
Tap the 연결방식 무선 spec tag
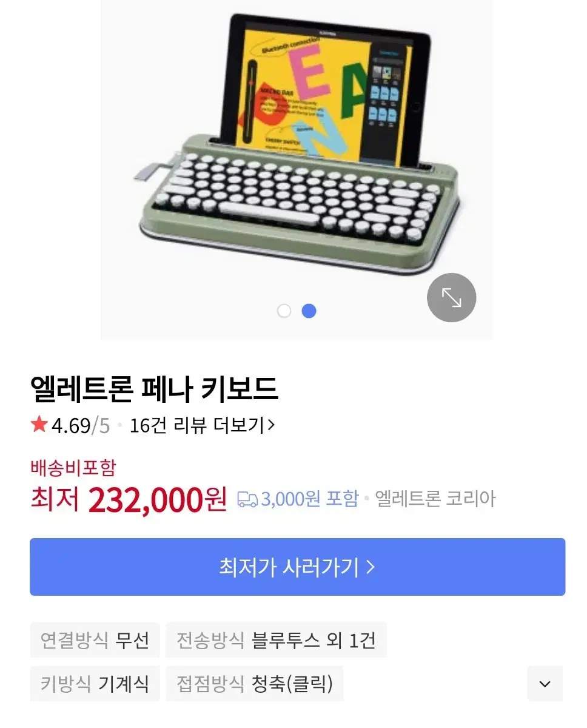pos(95,640)
